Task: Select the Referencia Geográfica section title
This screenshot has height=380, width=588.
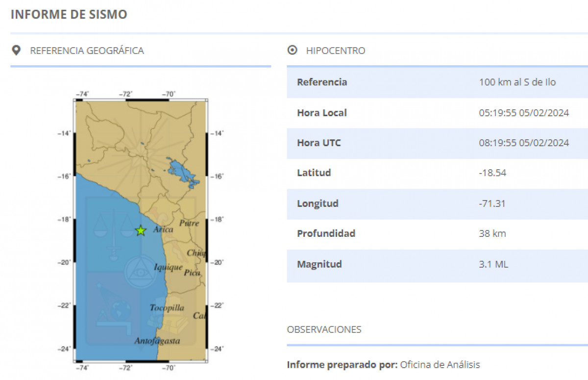Action: [x=87, y=51]
